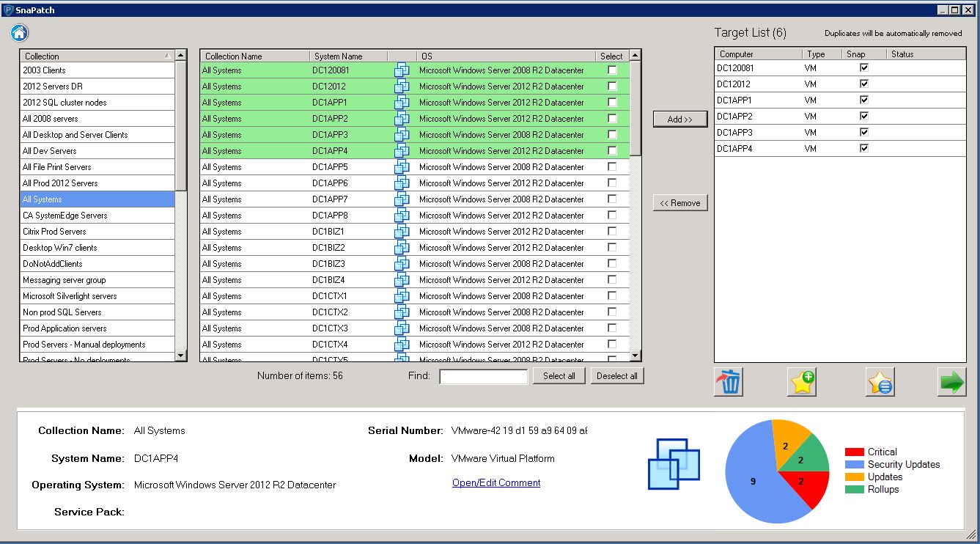Sort by Collection column header
Viewport: 980px width, 544px height.
pyautogui.click(x=97, y=56)
